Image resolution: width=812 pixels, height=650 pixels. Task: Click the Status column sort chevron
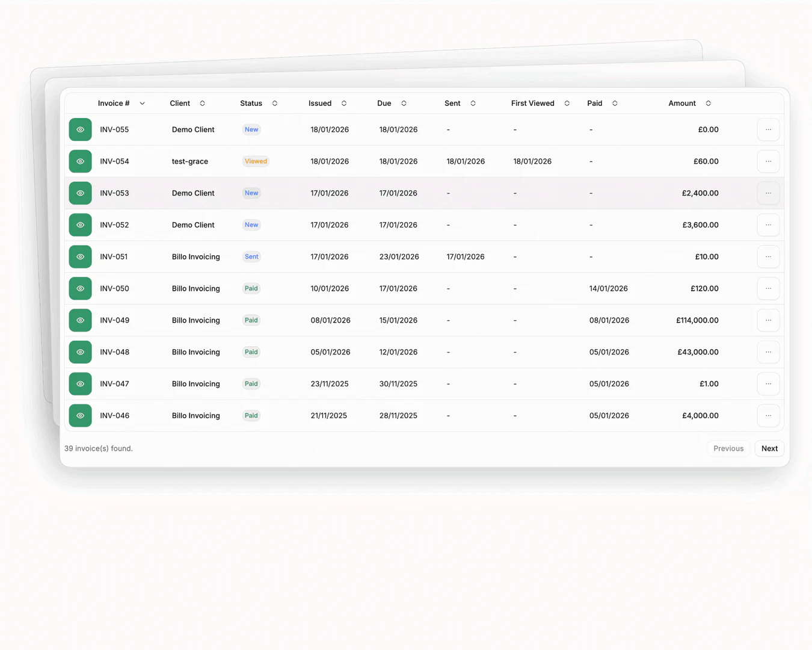pyautogui.click(x=274, y=103)
